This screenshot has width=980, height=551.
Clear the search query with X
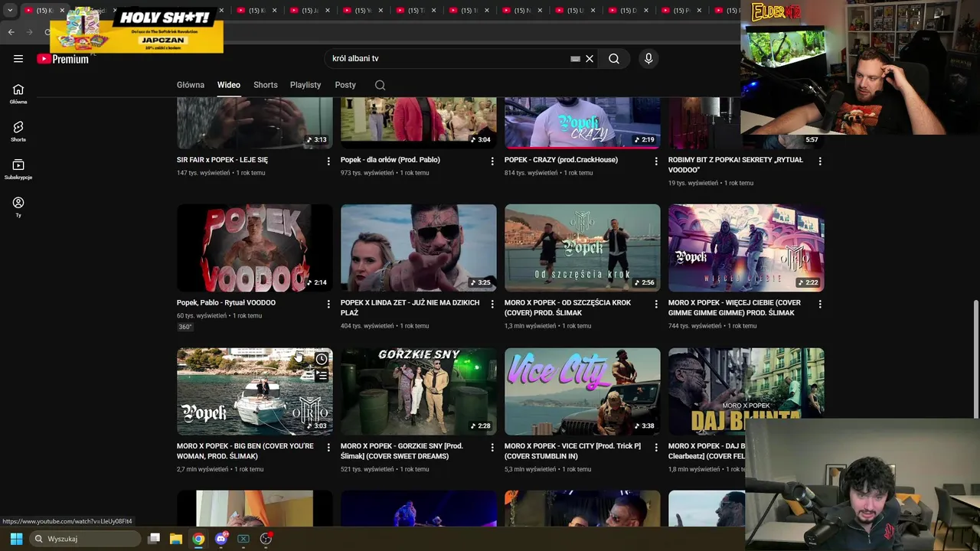(x=590, y=58)
